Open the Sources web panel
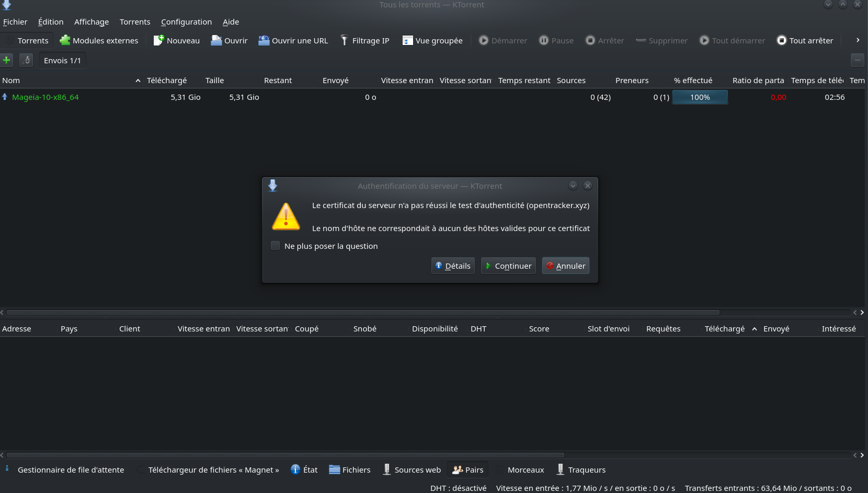Screen dimensions: 868x493 412,469
